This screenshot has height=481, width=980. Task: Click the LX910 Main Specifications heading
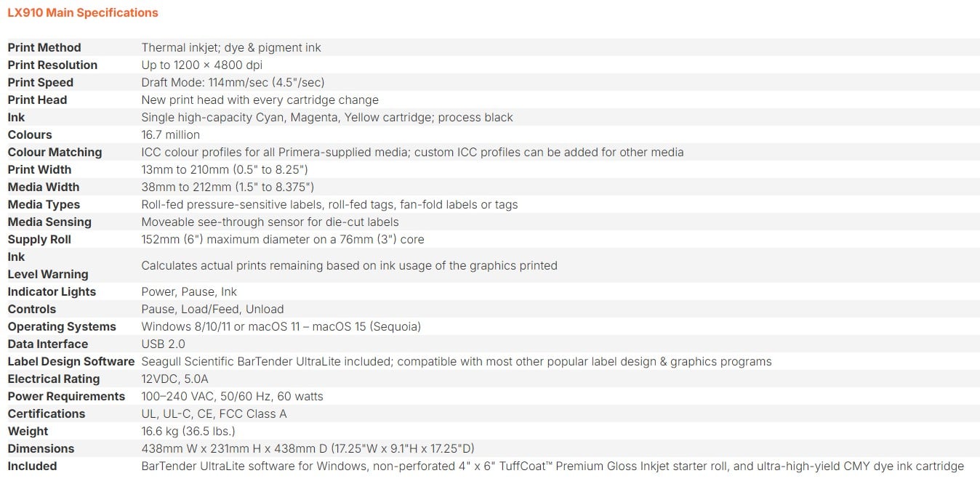(83, 12)
